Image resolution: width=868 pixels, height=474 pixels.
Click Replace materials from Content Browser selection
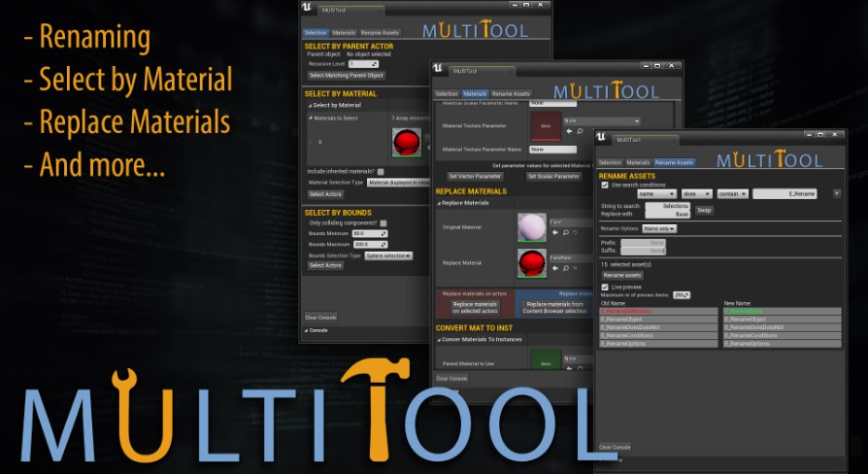click(554, 307)
